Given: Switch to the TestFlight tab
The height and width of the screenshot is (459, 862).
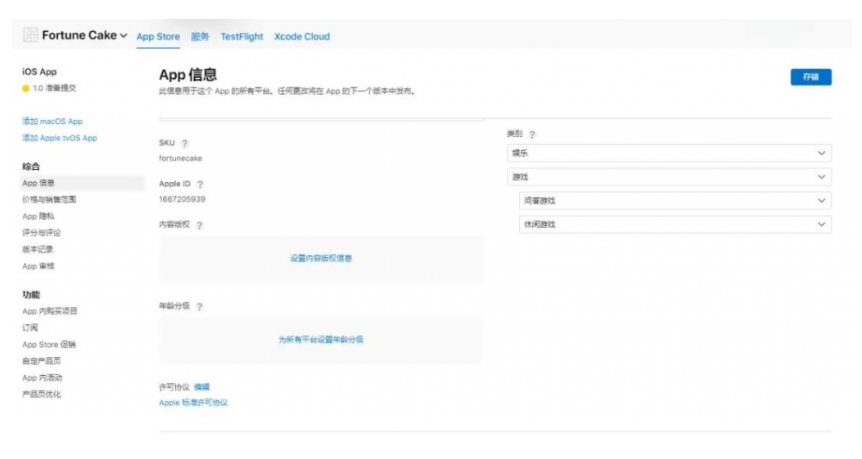Looking at the screenshot, I should [242, 37].
